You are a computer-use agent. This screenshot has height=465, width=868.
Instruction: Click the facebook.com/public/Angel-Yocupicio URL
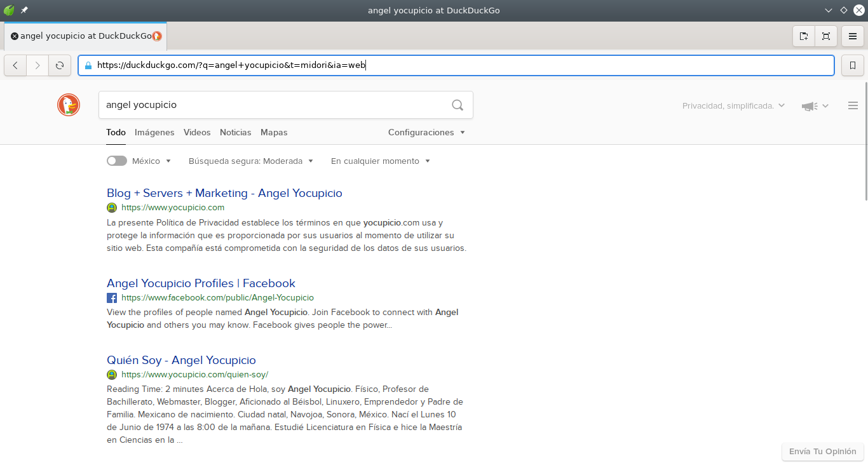click(217, 298)
